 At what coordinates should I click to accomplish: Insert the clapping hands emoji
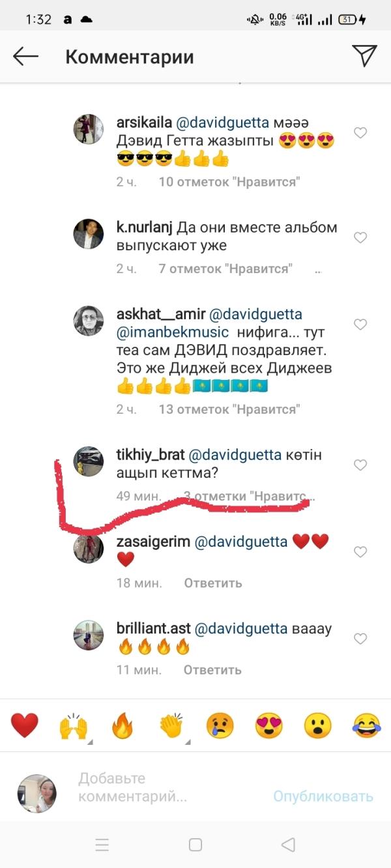pos(171,725)
